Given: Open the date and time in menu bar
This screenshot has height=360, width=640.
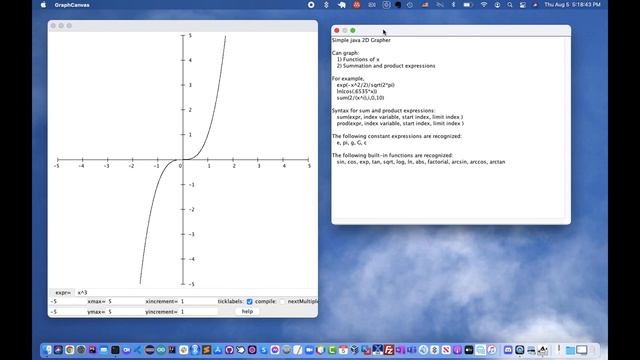Looking at the screenshot, I should pyautogui.click(x=572, y=5).
